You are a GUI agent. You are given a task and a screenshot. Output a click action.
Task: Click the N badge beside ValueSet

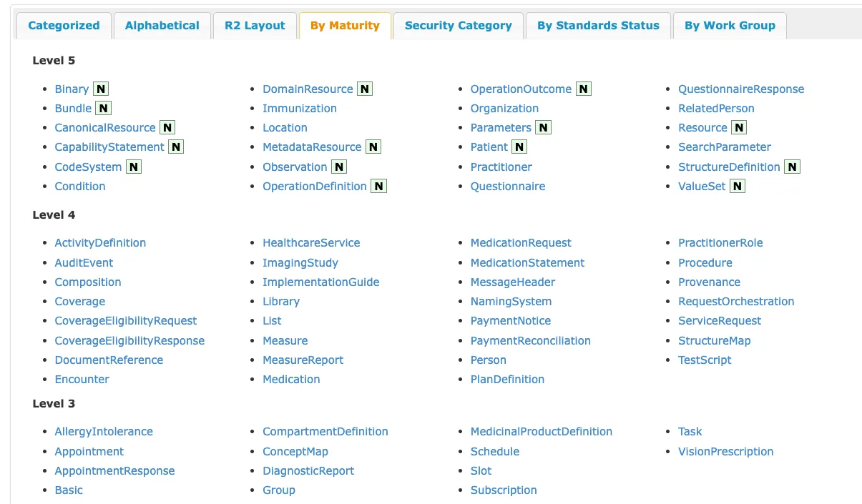pyautogui.click(x=738, y=186)
